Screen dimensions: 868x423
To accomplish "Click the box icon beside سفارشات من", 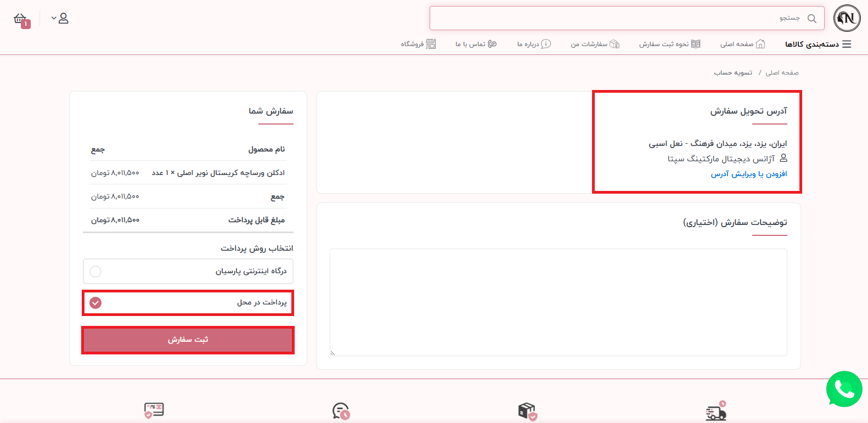I will [x=615, y=44].
